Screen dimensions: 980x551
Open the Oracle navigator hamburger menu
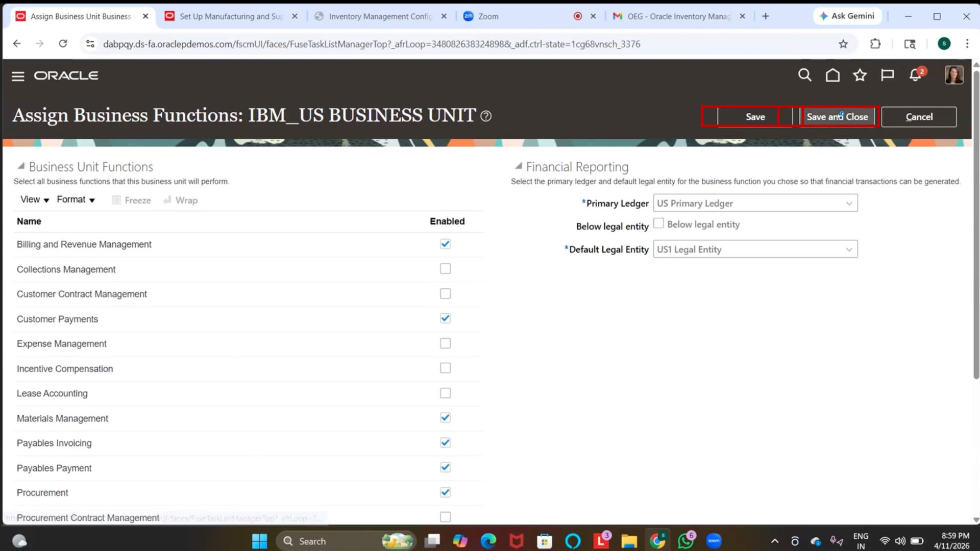click(18, 76)
